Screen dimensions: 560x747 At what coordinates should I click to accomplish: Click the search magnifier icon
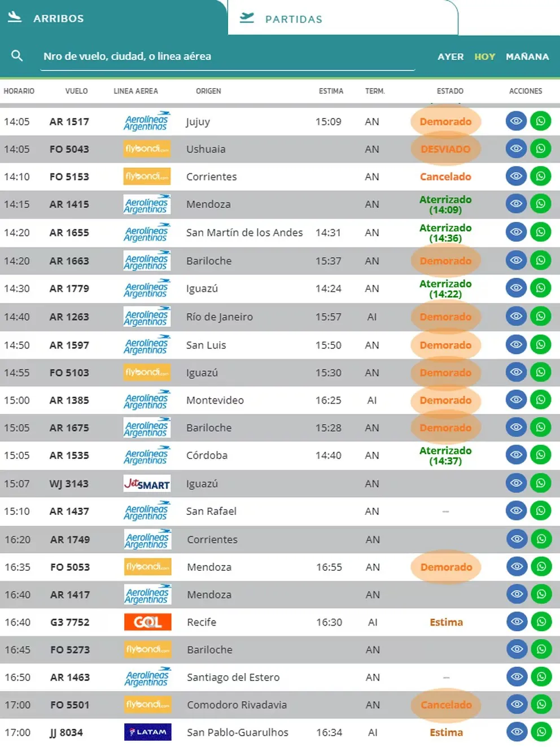tap(17, 56)
